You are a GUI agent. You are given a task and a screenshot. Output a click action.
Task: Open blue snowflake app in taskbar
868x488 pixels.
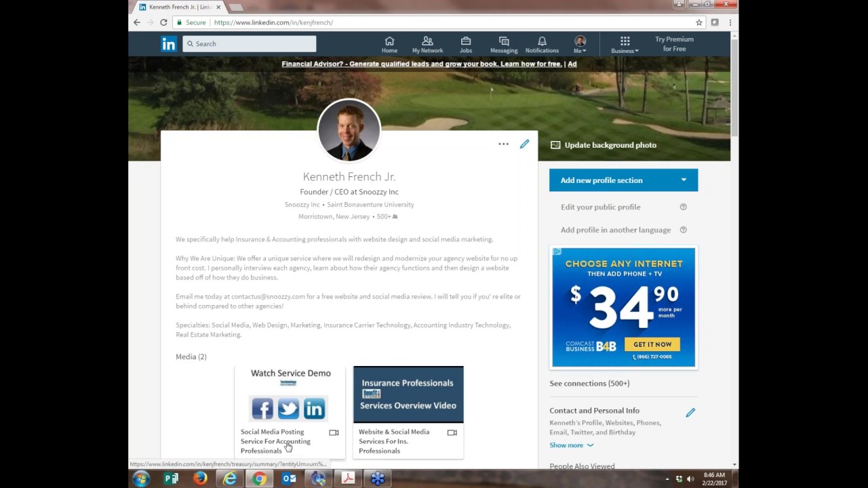click(x=378, y=479)
